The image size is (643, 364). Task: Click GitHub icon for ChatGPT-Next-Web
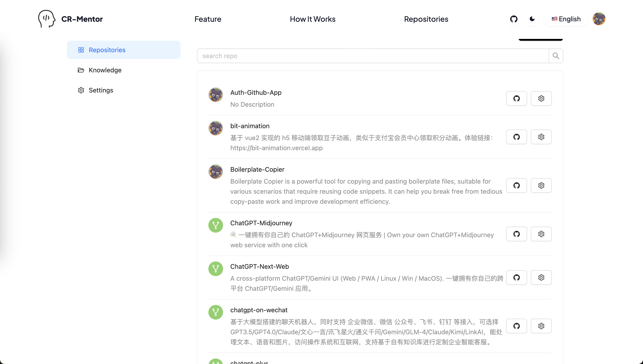click(516, 277)
